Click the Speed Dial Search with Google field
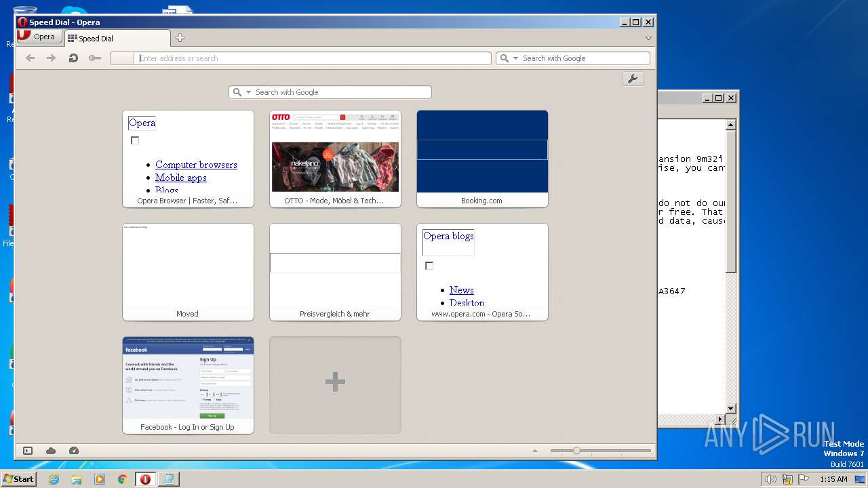The image size is (868, 488). 330,92
